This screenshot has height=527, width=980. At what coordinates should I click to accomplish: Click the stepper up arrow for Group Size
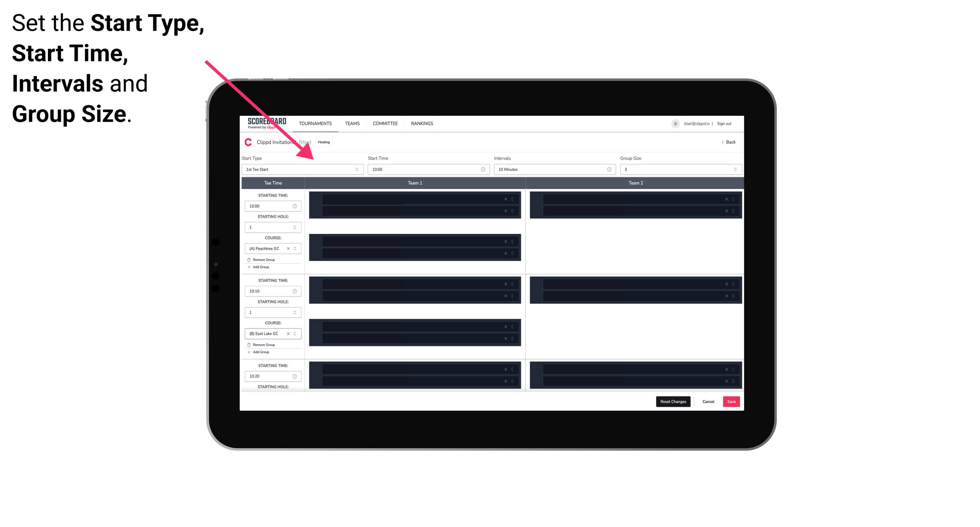[735, 168]
